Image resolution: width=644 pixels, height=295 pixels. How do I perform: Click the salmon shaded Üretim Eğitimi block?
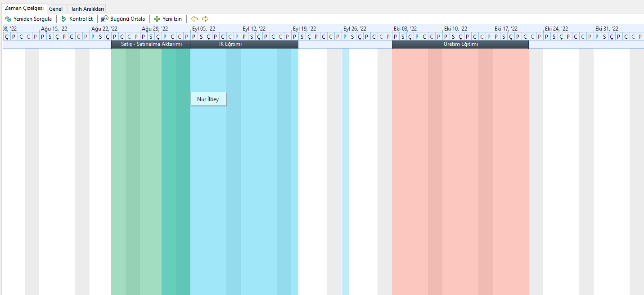pyautogui.click(x=460, y=171)
